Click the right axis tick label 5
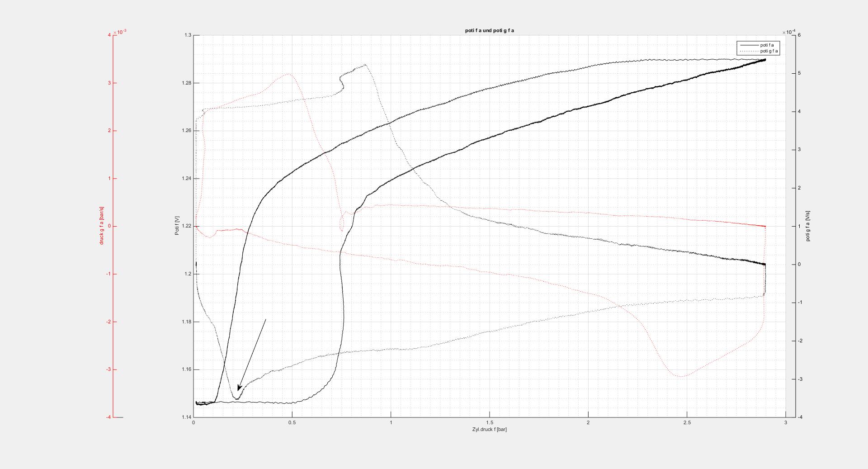The image size is (868, 469). (x=800, y=73)
